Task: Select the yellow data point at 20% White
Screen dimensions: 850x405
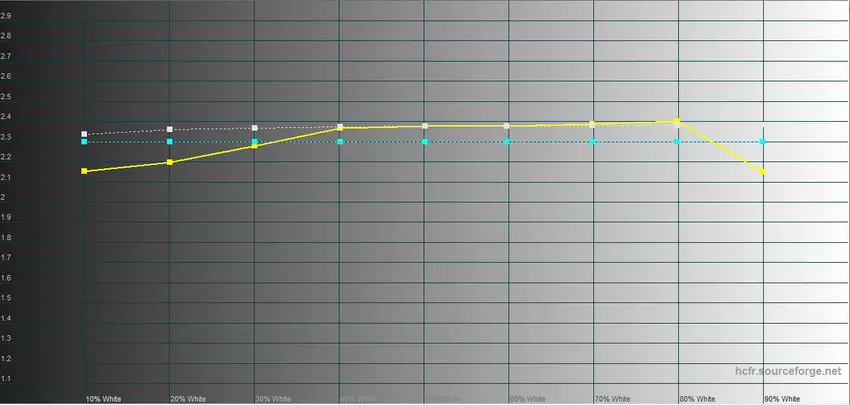Action: click(x=170, y=162)
